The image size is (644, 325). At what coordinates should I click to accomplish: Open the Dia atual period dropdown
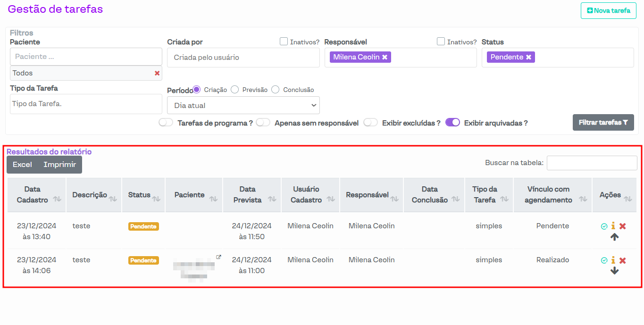(243, 106)
